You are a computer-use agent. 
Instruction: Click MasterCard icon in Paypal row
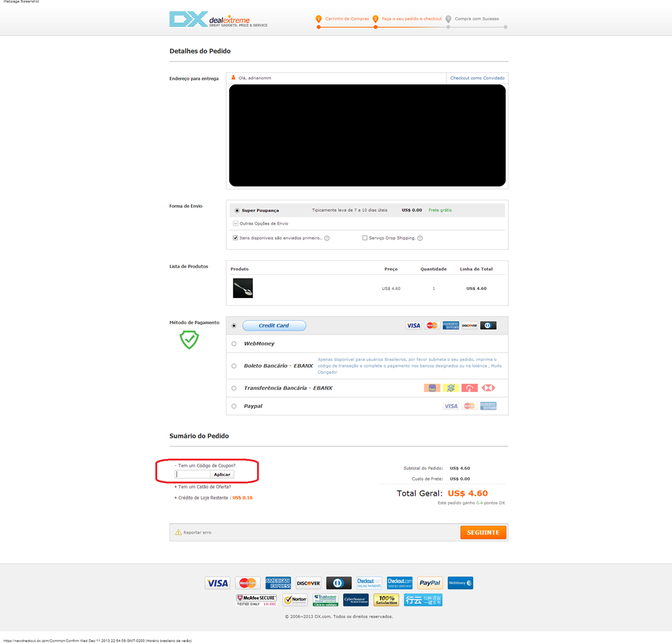click(470, 406)
